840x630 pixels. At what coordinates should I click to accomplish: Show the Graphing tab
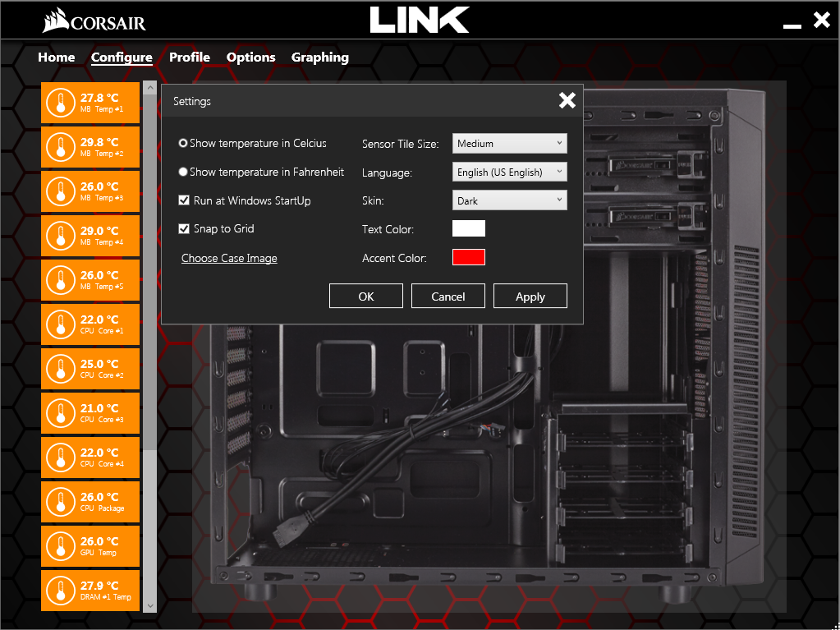319,57
